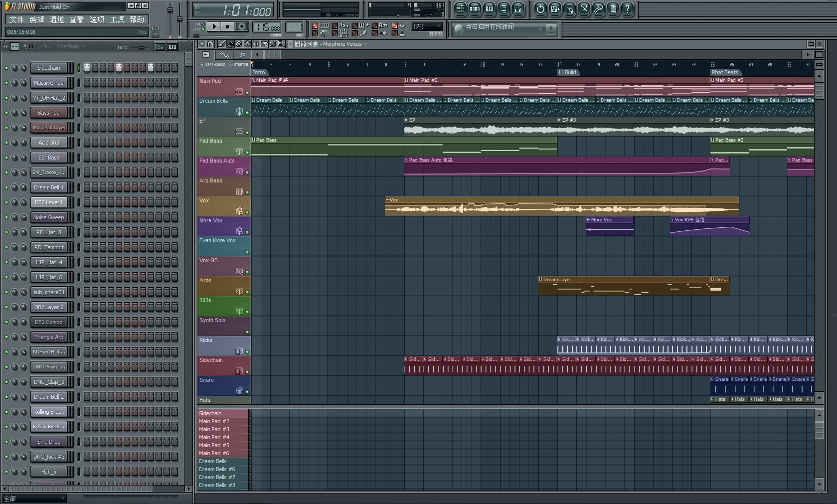Start playback with the play button
The width and height of the screenshot is (837, 504).
[x=213, y=26]
